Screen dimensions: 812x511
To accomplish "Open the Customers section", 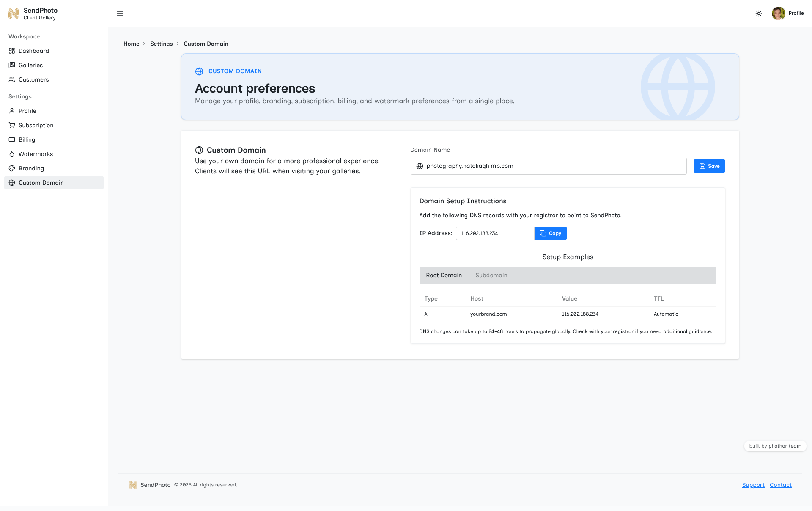I will (34, 79).
